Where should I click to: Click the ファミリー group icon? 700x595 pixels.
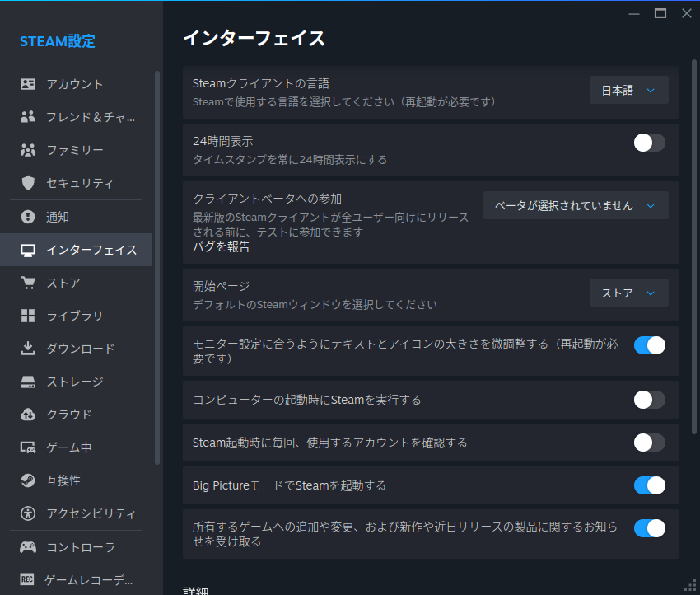coord(28,150)
